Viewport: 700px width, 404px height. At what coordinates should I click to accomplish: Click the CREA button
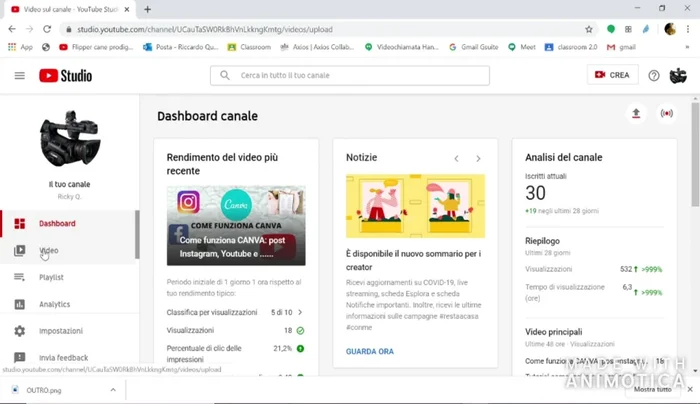(x=612, y=75)
